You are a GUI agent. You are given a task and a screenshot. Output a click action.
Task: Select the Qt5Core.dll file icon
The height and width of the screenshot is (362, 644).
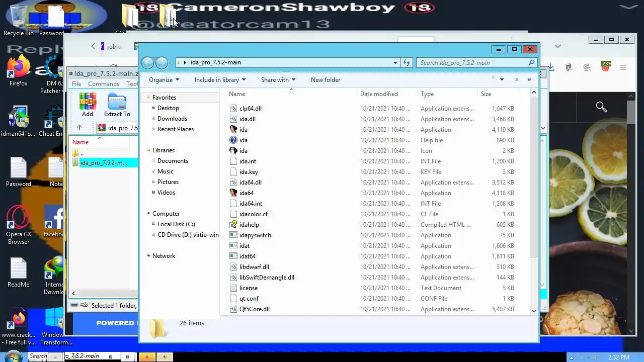click(233, 309)
